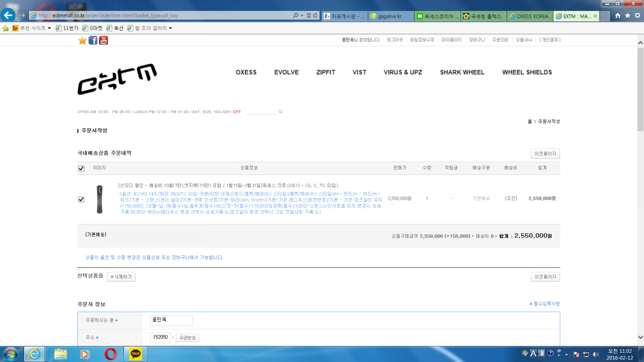The height and width of the screenshot is (362, 644).
Task: Click the 장바구니 cart link
Action: tap(477, 40)
